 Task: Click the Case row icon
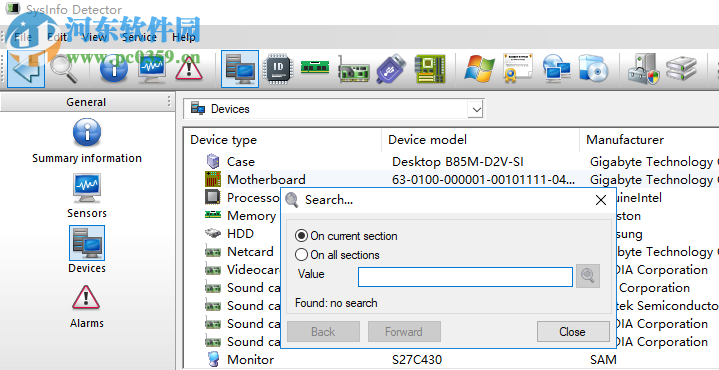[x=213, y=161]
